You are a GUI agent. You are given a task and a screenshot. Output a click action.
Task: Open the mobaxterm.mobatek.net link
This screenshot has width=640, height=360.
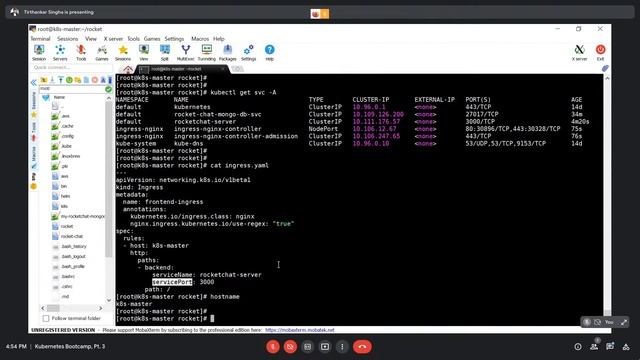(x=300, y=330)
